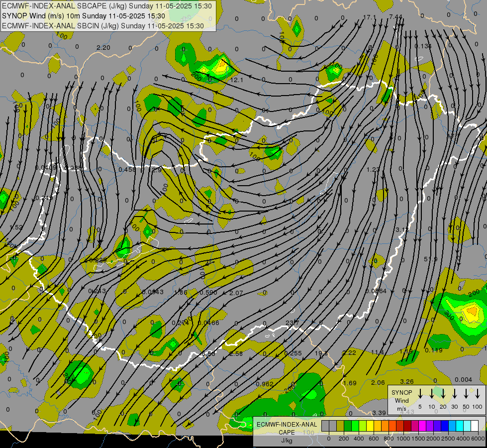Click the 0.119 value on the map
487x448 pixels.
coord(434,350)
